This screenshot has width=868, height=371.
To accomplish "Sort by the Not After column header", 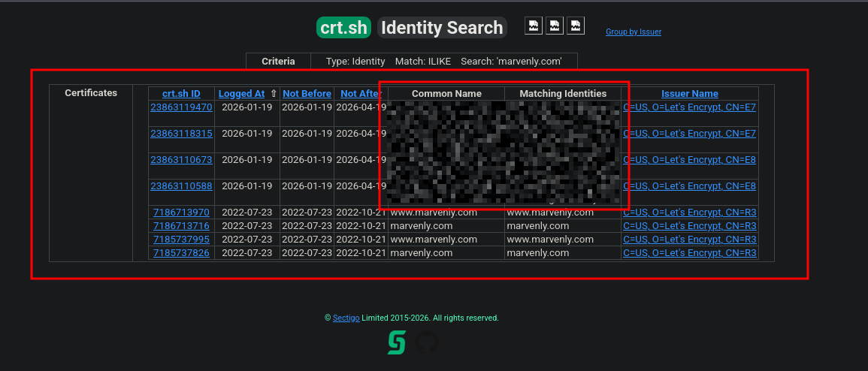I will pos(360,94).
